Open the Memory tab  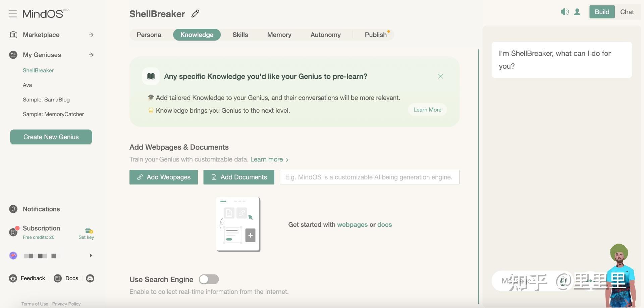click(279, 35)
